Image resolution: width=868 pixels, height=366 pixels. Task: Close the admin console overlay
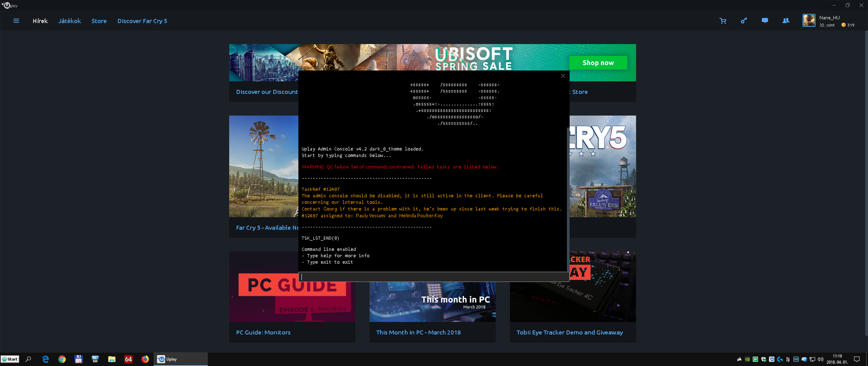point(563,76)
